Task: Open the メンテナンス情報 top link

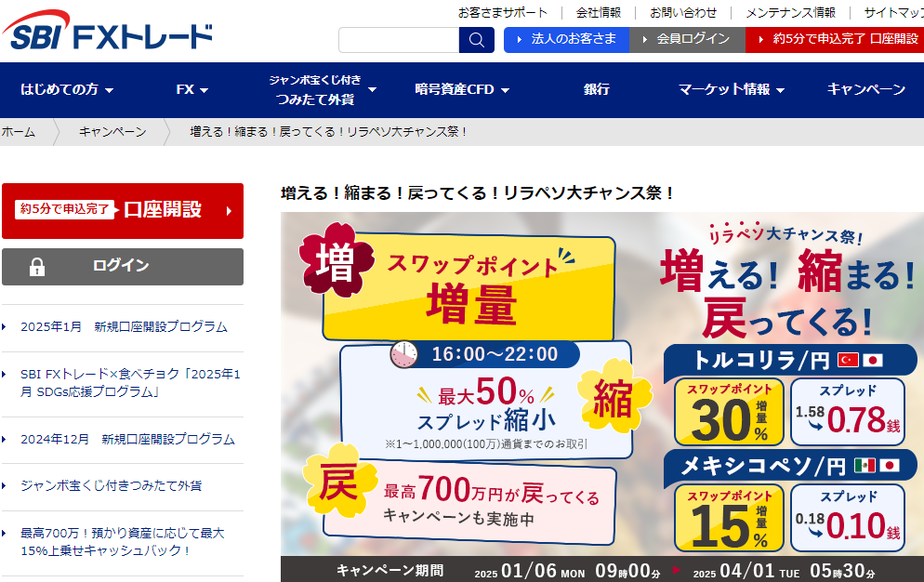Action: coord(791,12)
